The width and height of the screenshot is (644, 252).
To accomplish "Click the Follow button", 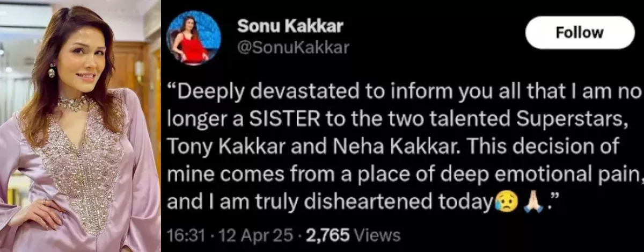I will [580, 33].
